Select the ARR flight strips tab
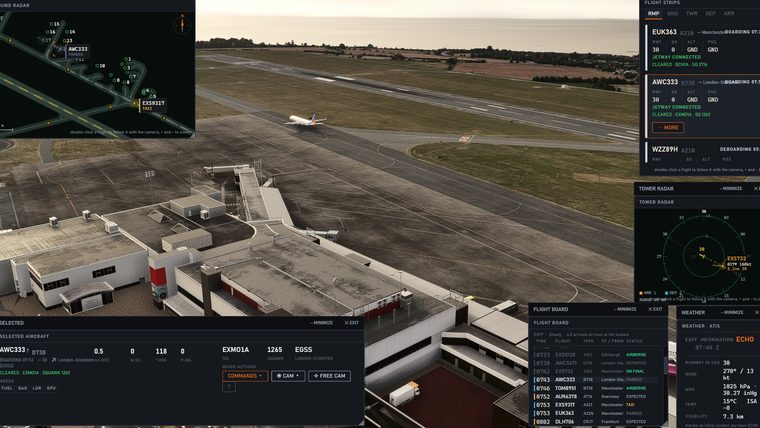Viewport: 760px width, 428px height. [x=729, y=14]
